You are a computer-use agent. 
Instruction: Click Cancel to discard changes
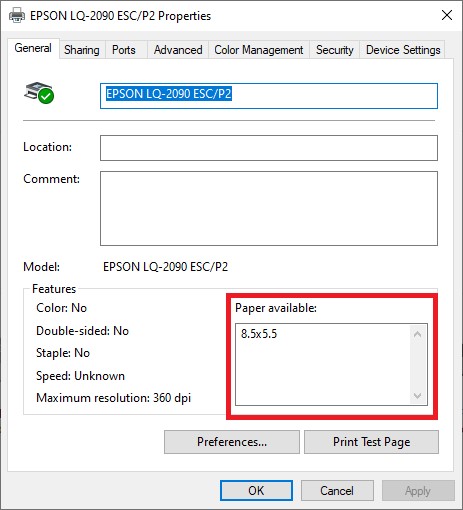337,491
